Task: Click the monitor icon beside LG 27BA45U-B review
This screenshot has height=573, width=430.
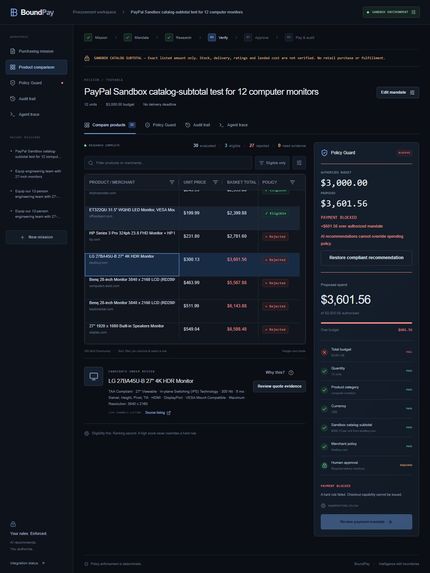Action: (x=94, y=376)
